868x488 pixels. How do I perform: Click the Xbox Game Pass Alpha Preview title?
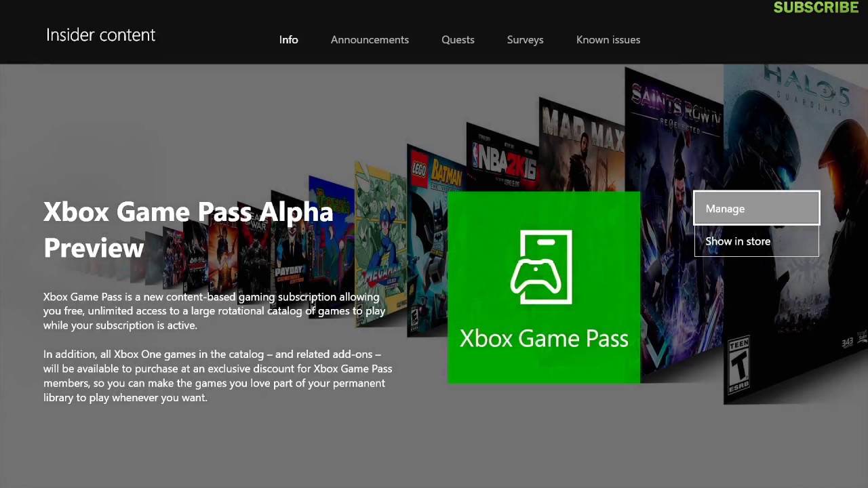click(x=189, y=230)
